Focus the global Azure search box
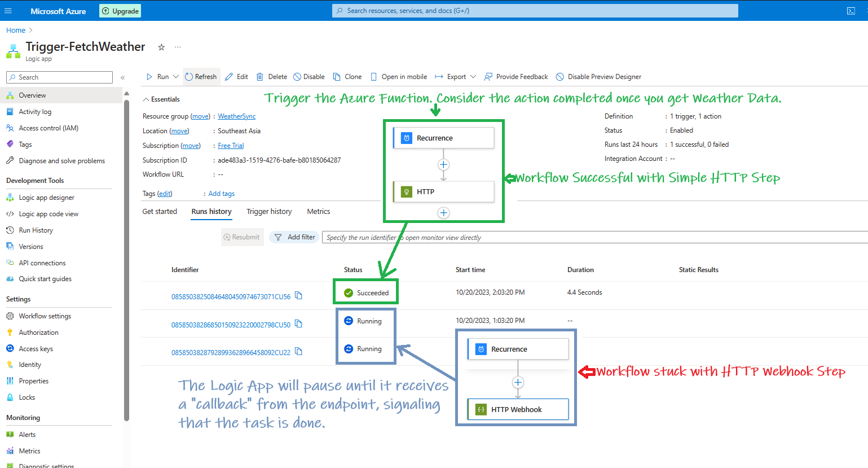Screen dimensions: 868x468 point(535,11)
